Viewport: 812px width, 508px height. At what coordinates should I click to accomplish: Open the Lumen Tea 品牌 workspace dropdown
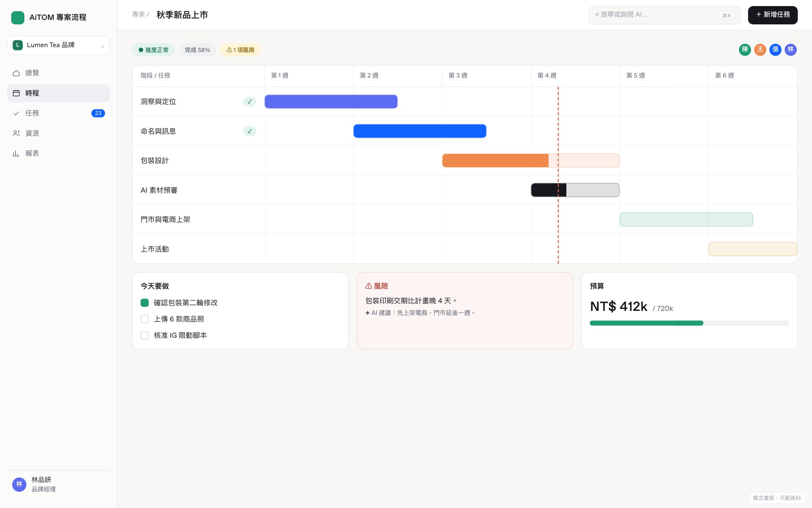58,45
